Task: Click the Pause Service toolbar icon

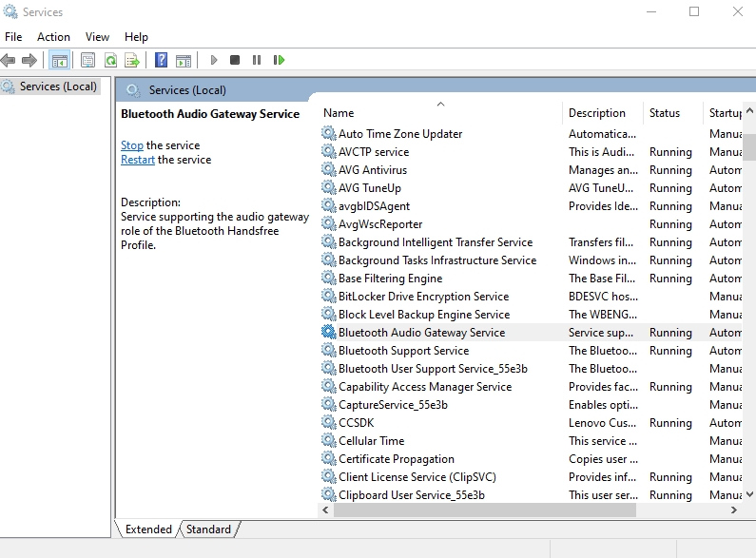Action: 257,60
